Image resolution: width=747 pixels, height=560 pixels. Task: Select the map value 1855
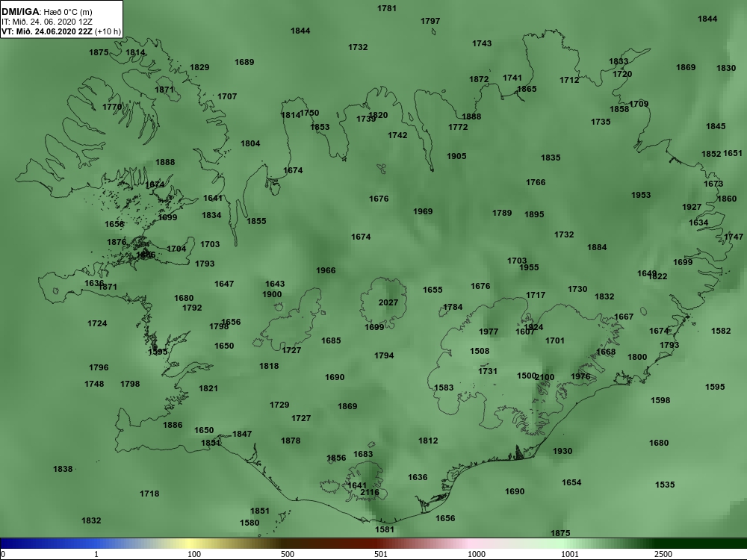coord(256,221)
